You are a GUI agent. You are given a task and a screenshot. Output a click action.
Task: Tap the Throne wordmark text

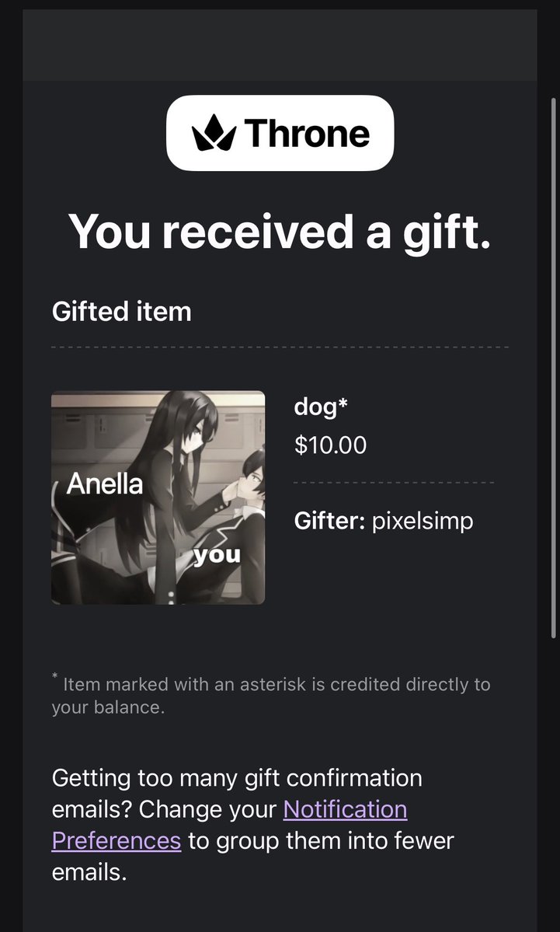click(x=307, y=133)
